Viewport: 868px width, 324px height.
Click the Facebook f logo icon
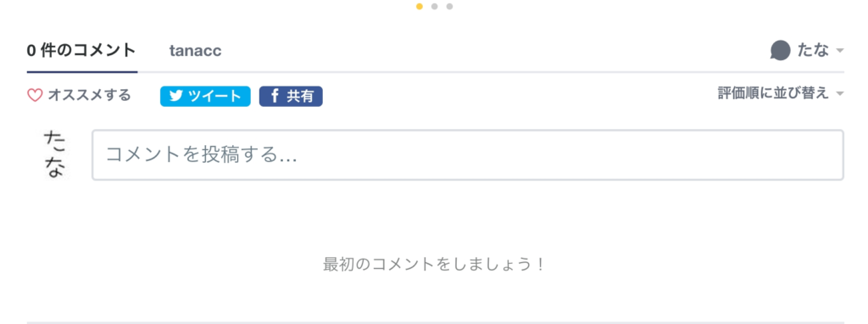(275, 97)
